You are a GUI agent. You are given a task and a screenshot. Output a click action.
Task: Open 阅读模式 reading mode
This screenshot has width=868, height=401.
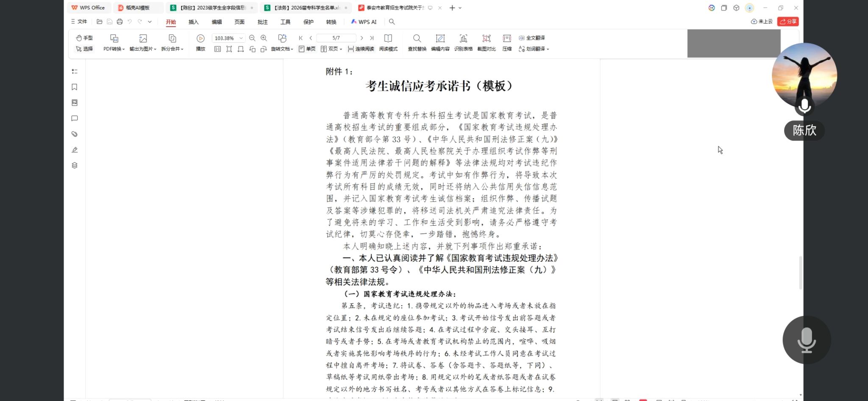(388, 39)
